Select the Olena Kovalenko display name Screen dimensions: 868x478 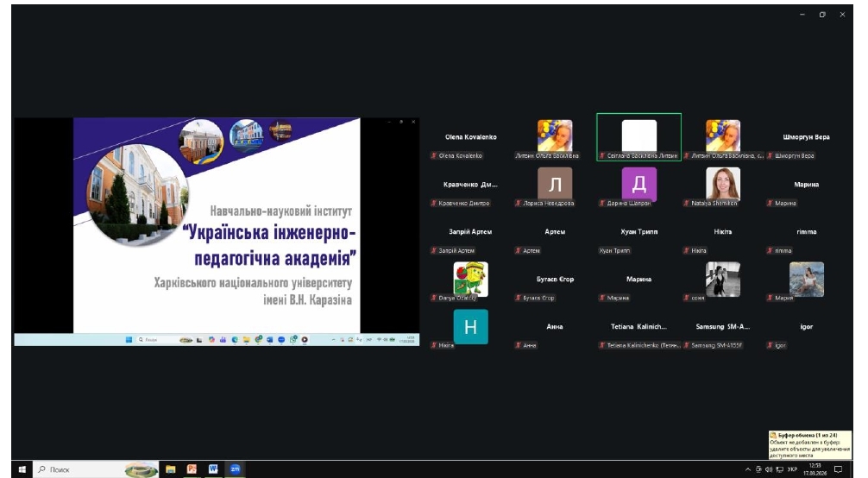[x=470, y=137]
